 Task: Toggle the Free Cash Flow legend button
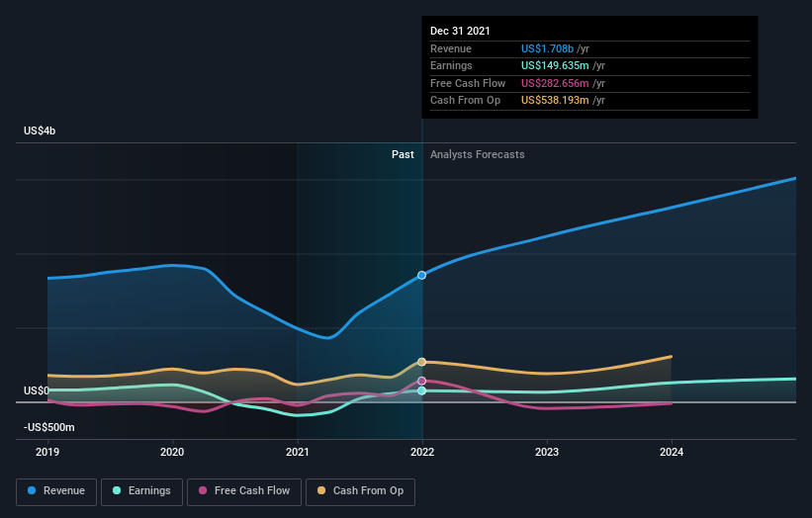[x=244, y=491]
